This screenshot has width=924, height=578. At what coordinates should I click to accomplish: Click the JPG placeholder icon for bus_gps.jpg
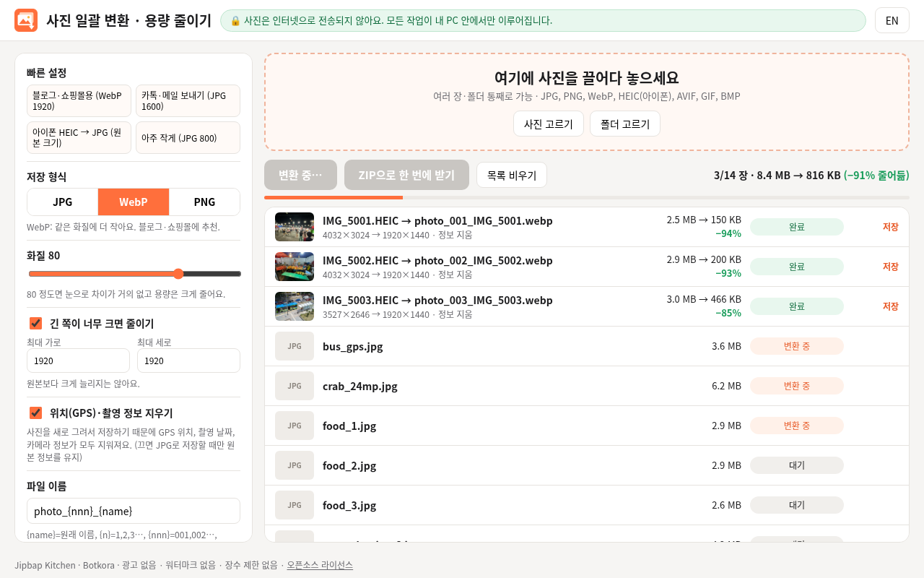click(x=295, y=346)
